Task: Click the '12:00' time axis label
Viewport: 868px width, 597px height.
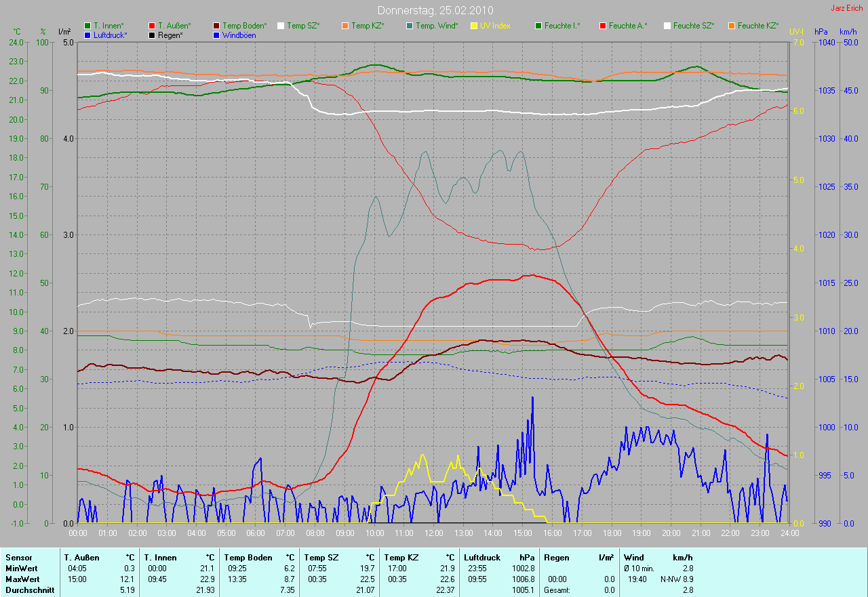Action: (x=433, y=533)
